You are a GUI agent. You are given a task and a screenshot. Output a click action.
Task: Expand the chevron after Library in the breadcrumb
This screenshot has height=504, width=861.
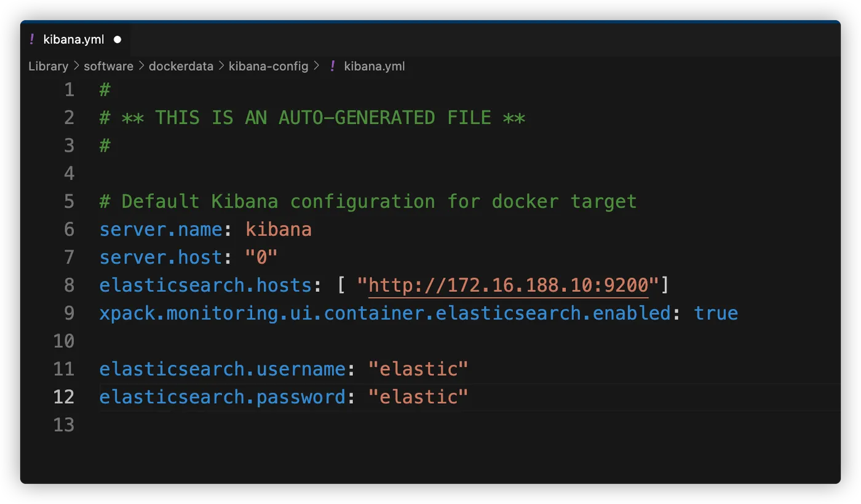click(x=76, y=66)
